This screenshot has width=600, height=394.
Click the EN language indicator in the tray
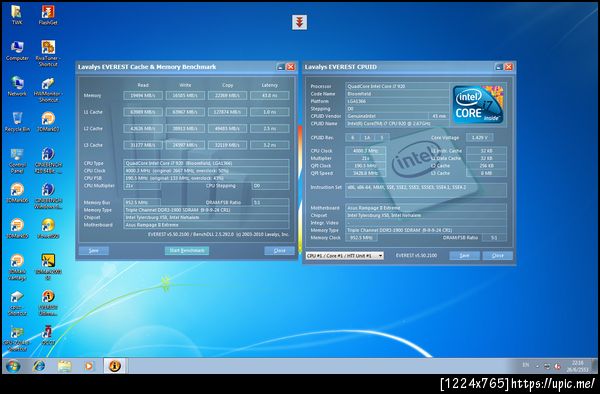526,365
